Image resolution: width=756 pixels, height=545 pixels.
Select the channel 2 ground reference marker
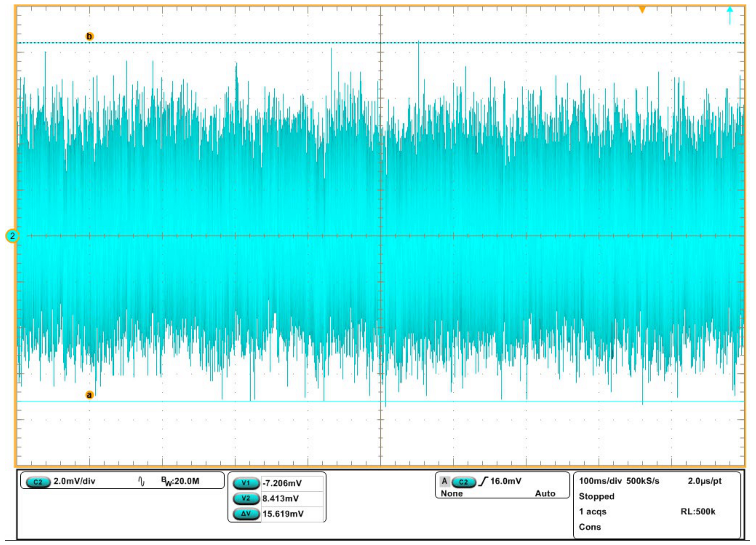(12, 236)
